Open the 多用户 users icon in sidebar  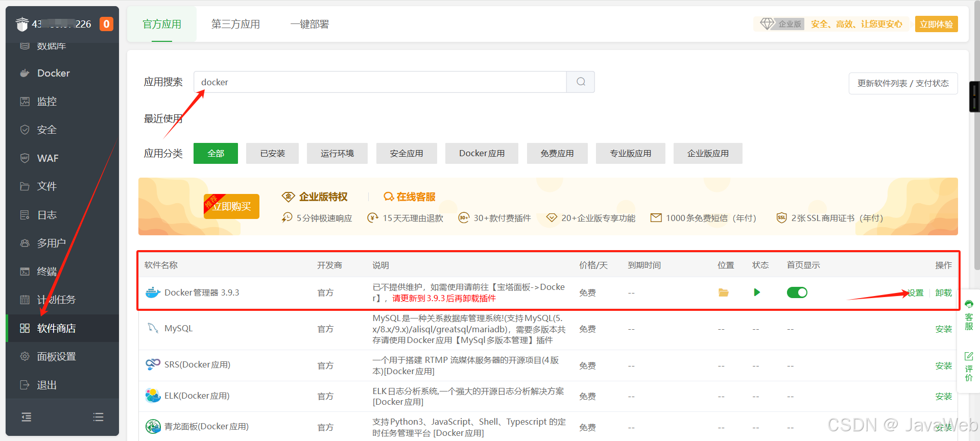pos(25,243)
